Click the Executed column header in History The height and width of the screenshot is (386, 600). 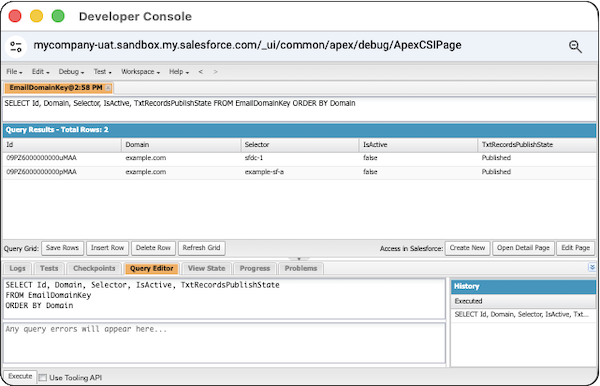click(523, 301)
